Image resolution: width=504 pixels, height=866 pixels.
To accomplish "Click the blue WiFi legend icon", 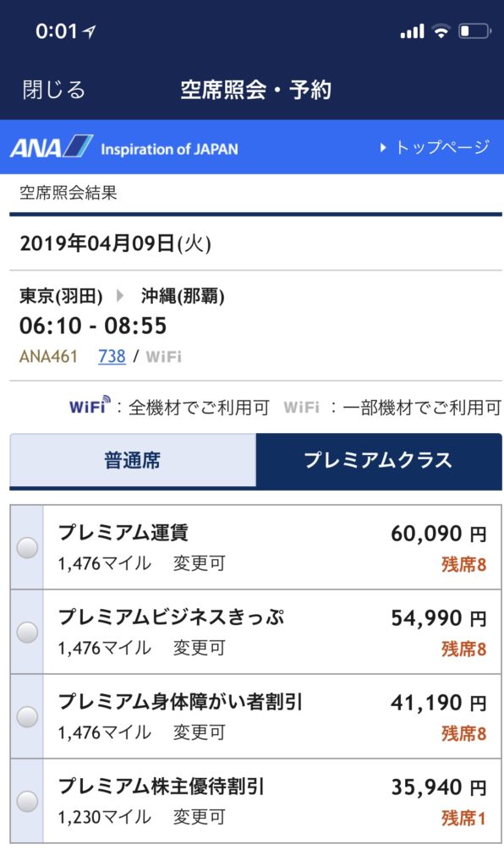I will (90, 406).
